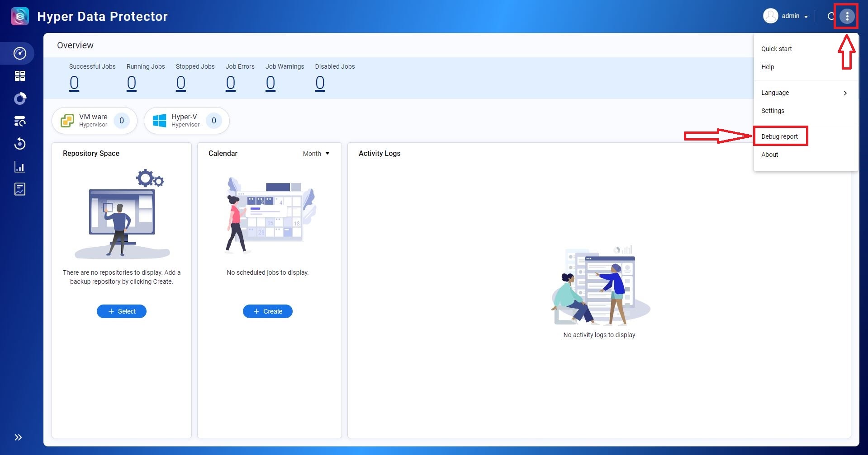The height and width of the screenshot is (455, 868).
Task: Click the Create scheduled job button
Action: 268,311
